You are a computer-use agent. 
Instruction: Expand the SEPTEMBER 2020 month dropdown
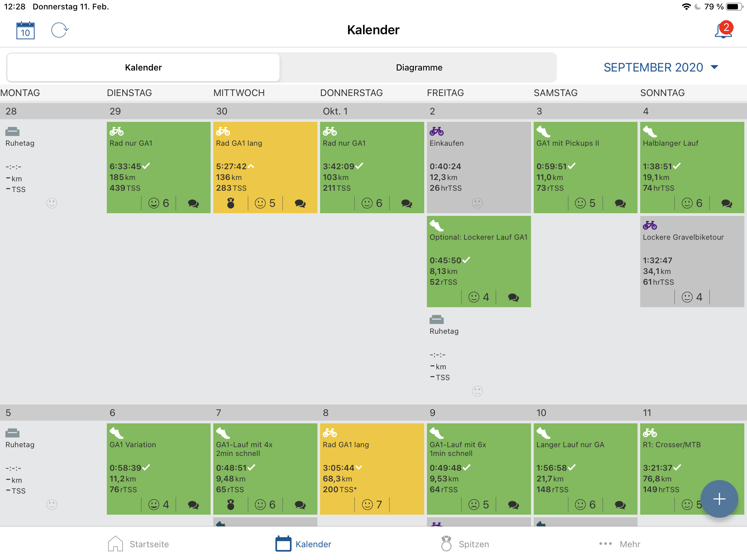(653, 67)
